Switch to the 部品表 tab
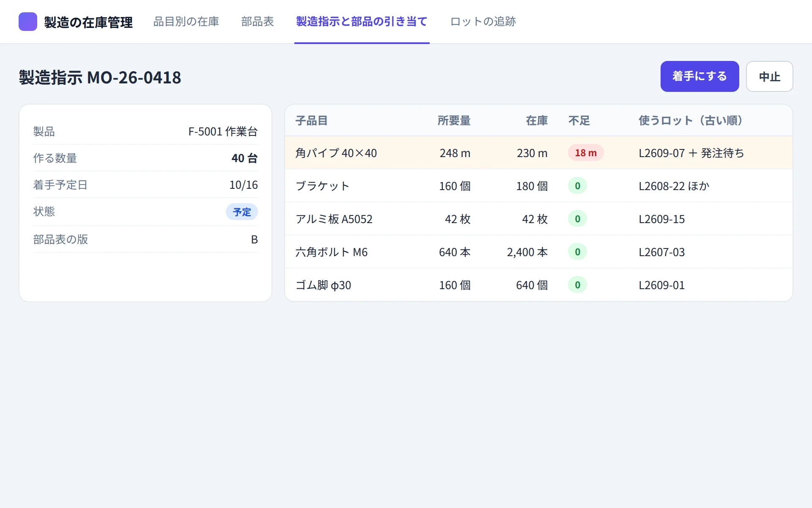Screen dimensions: 812x508 click(258, 22)
